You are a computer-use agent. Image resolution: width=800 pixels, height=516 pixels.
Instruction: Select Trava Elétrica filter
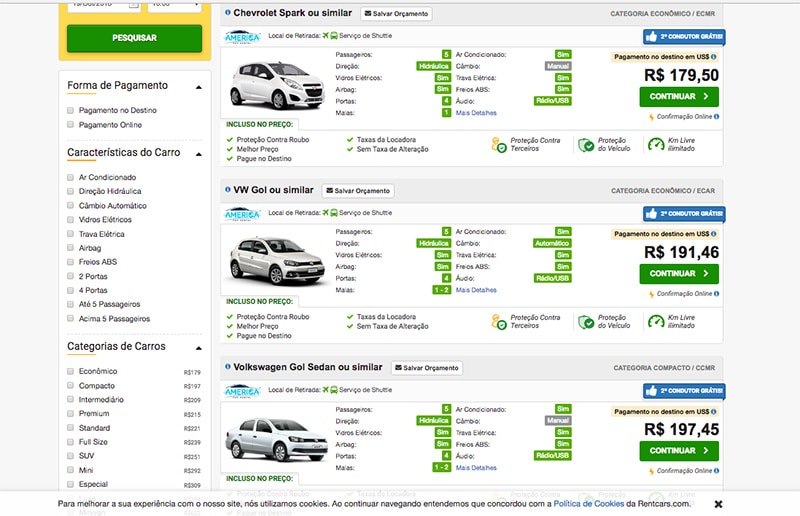tap(70, 233)
